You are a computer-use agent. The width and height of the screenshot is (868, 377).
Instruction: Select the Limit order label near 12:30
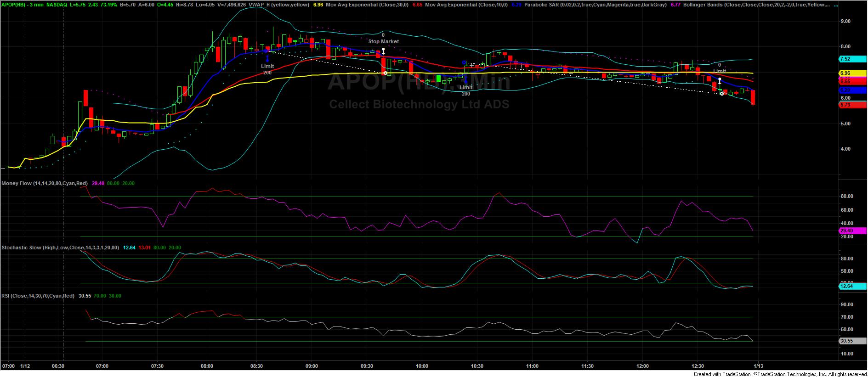pos(720,71)
